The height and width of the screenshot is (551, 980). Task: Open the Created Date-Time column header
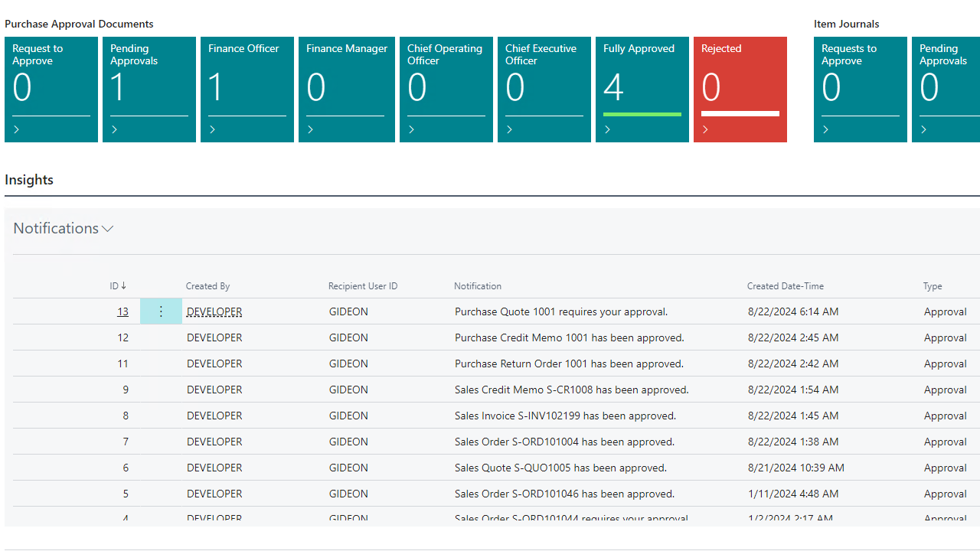pos(785,286)
